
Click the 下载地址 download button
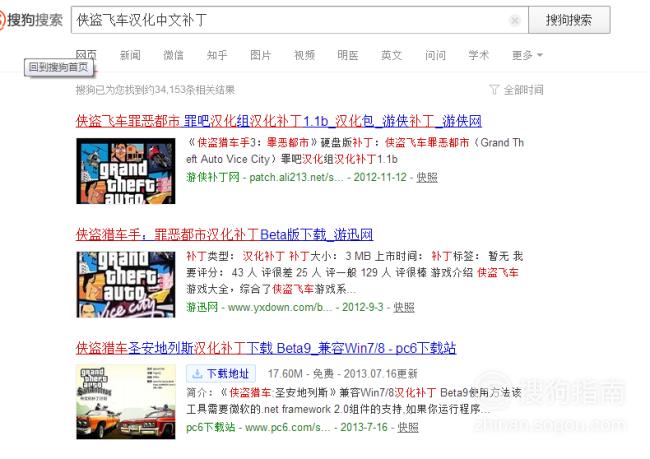(221, 374)
